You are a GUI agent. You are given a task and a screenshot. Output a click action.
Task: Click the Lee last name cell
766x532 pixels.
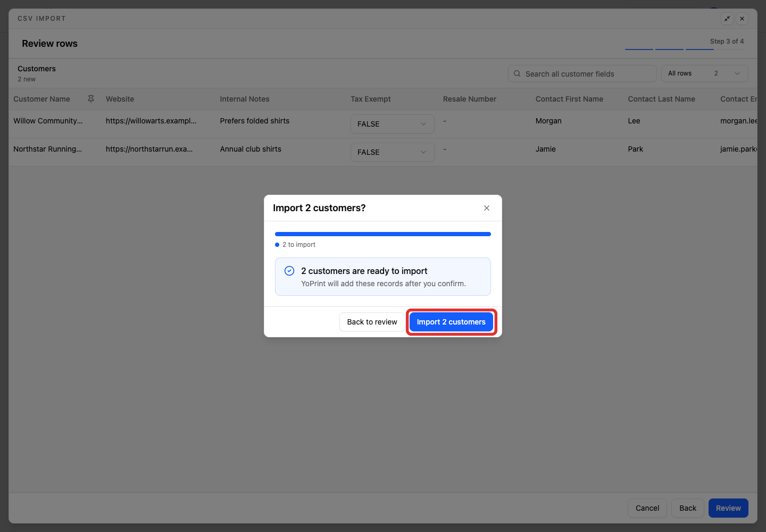click(x=634, y=121)
